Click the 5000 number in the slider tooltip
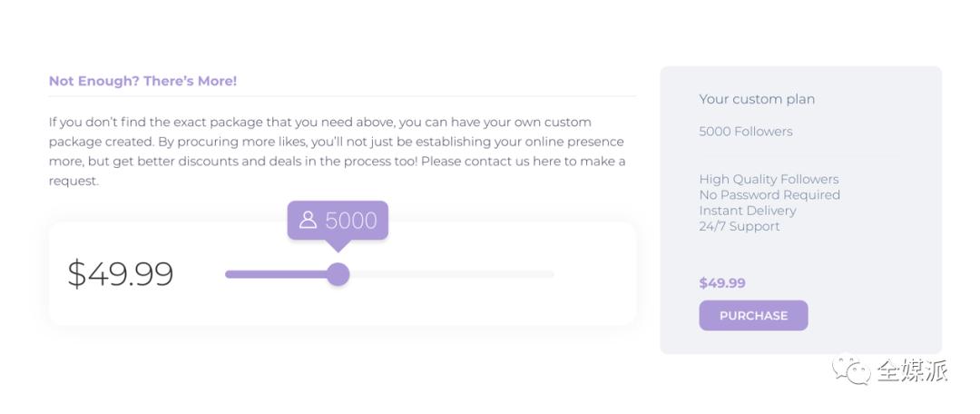The image size is (980, 414). [x=351, y=221]
